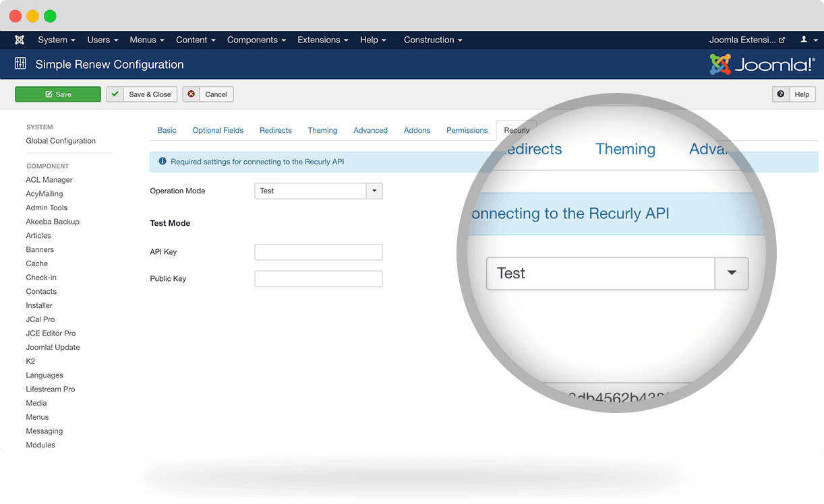
Task: Open the Menus dropdown menu
Action: (x=147, y=40)
